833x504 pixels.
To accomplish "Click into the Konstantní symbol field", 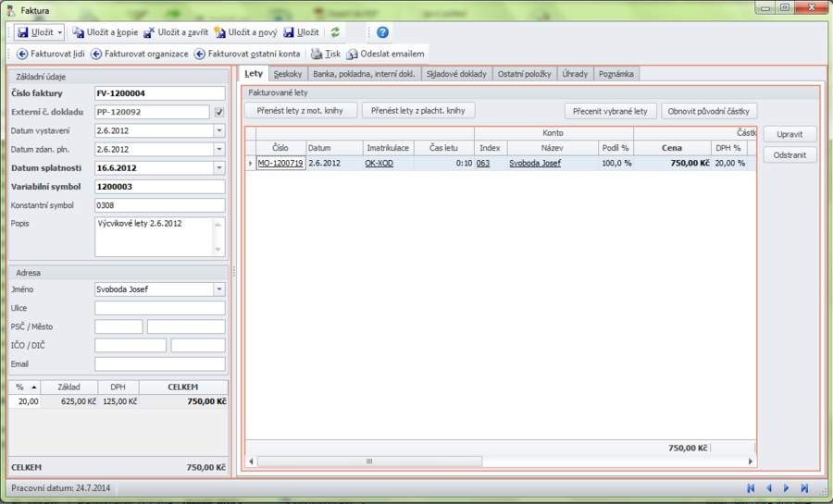I will coord(160,204).
